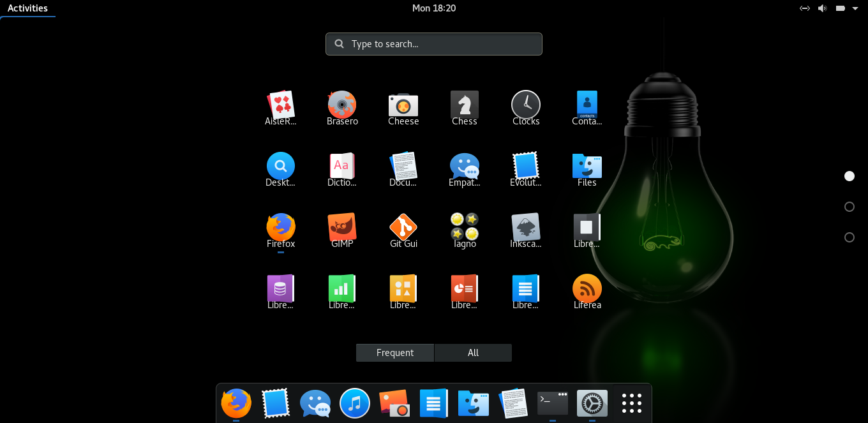Show the grid view in the dock

point(631,403)
